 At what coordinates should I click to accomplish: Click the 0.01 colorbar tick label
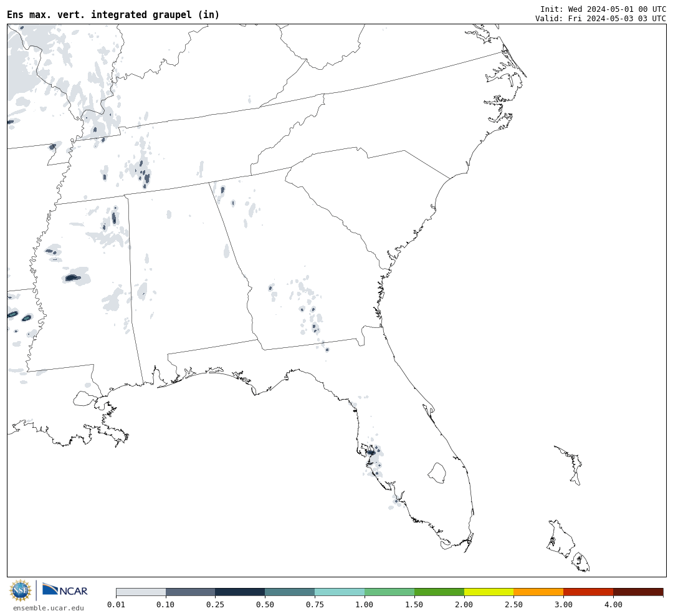coord(117,604)
